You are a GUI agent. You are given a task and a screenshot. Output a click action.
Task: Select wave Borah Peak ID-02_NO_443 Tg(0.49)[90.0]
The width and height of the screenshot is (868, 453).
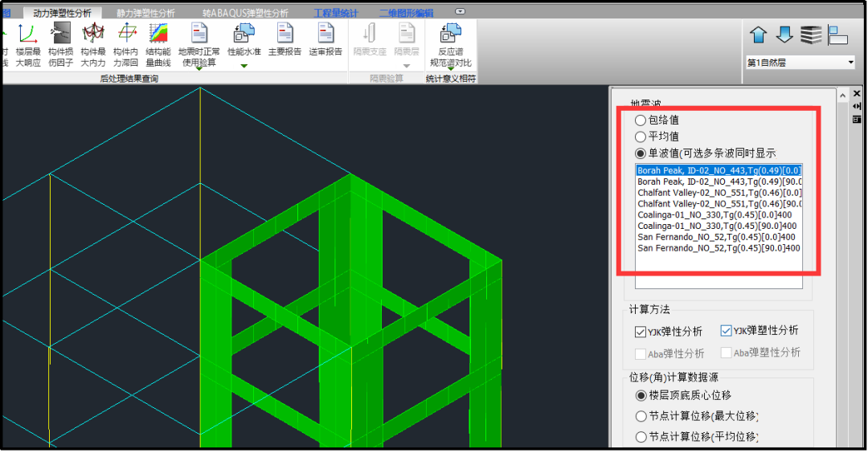719,182
